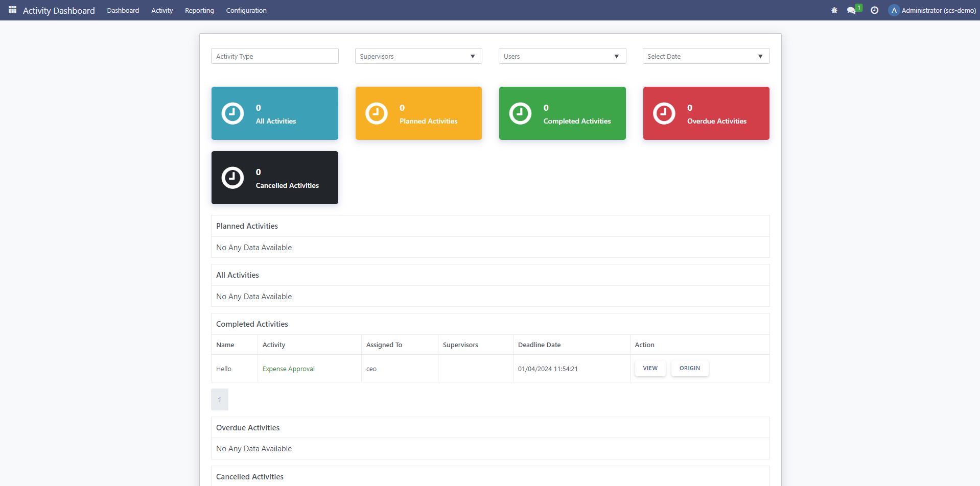Open the Reporting menu
Viewport: 980px width, 486px height.
(x=199, y=10)
